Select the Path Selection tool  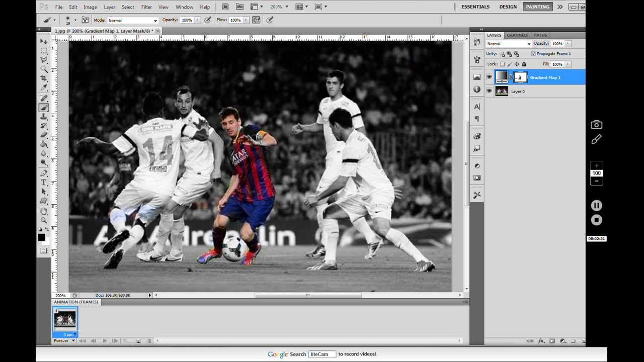coord(44,192)
